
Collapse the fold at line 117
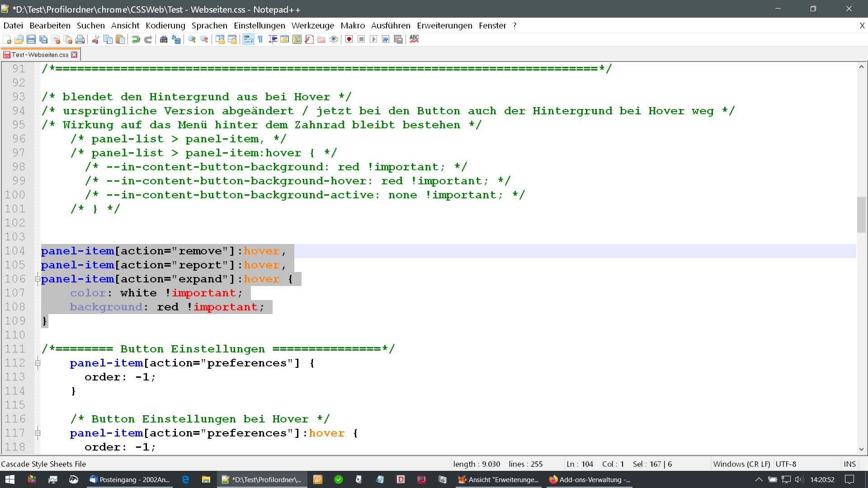(x=38, y=433)
